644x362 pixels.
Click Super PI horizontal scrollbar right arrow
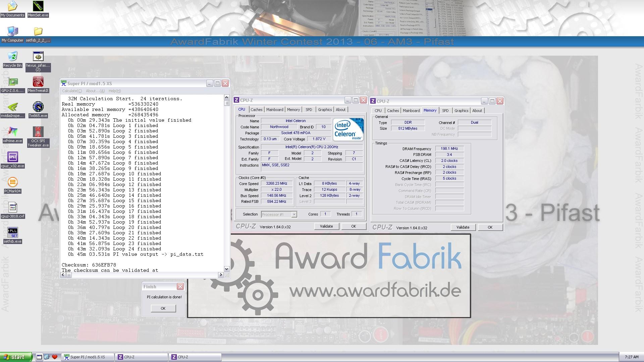(221, 275)
